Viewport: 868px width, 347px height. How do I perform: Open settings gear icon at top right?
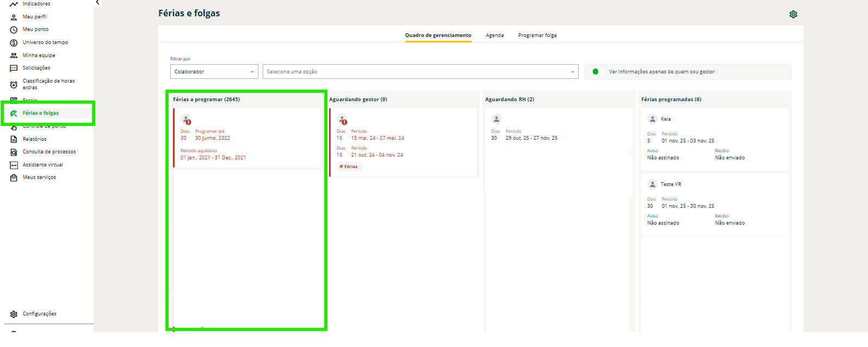pos(793,15)
